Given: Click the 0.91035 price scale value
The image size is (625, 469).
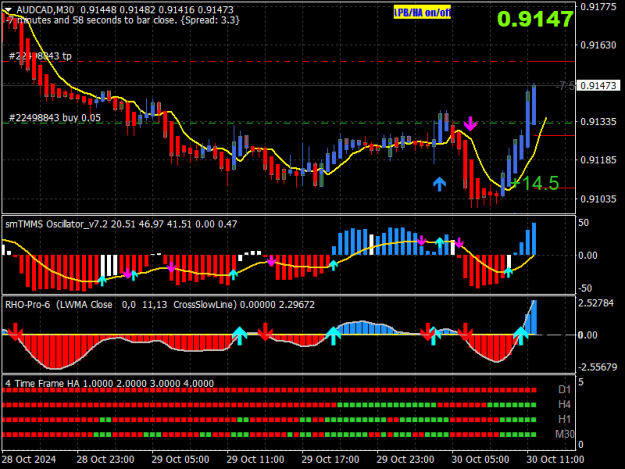Looking at the screenshot, I should click(598, 198).
